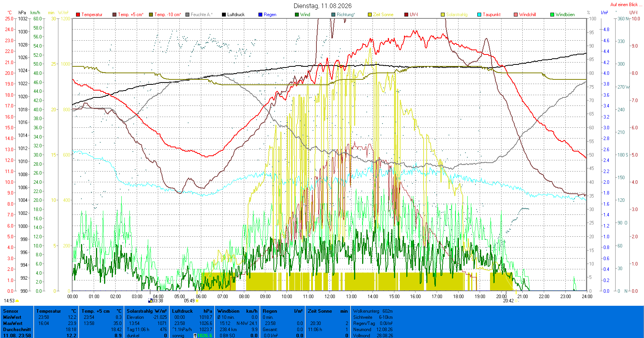Click the 'MaxWert' row label

[13, 323]
